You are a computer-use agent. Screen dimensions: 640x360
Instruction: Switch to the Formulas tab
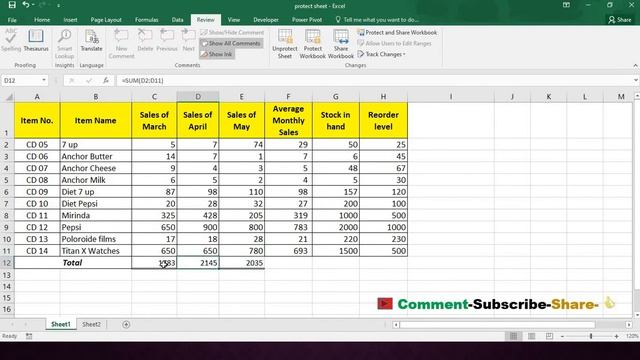147,20
